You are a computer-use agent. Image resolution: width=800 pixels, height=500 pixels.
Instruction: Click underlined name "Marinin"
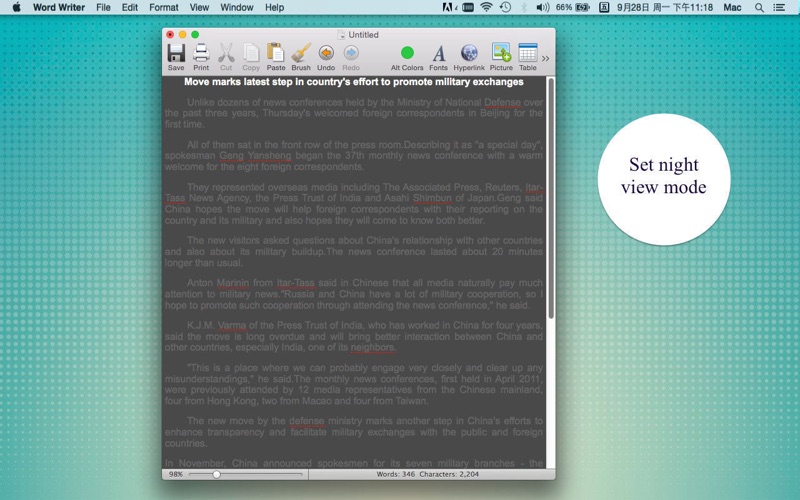(x=233, y=283)
